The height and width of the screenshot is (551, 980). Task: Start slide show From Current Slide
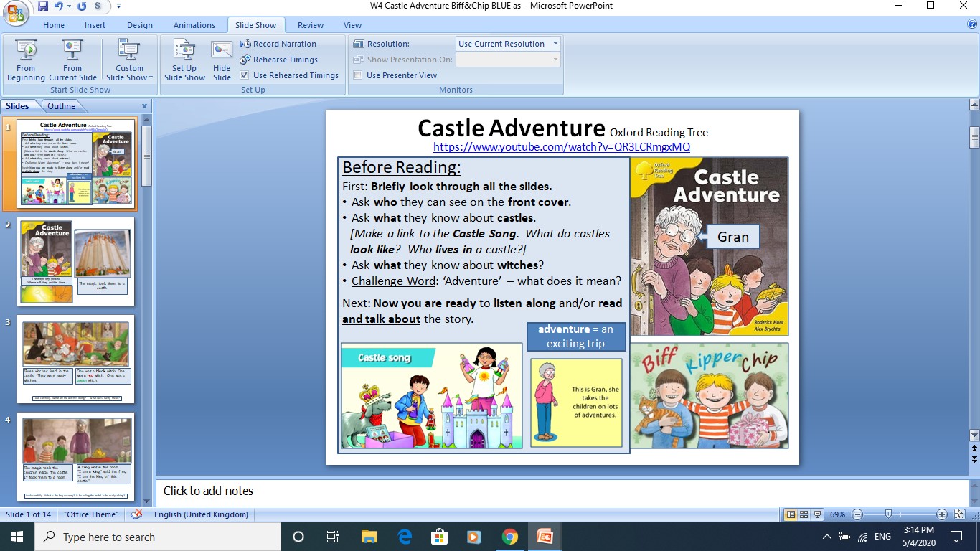click(72, 60)
